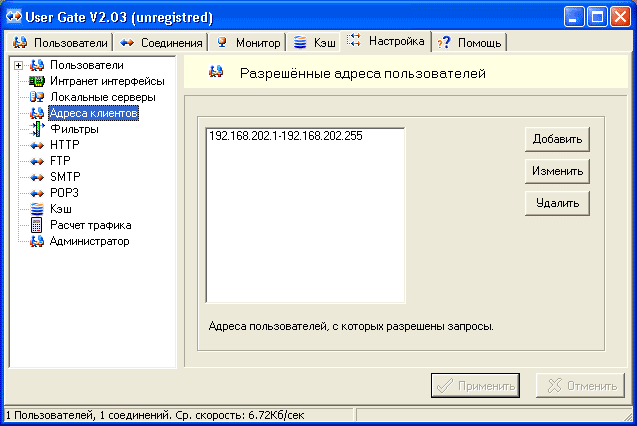The width and height of the screenshot is (637, 426).
Task: Select the 192.168.202.1-192.168.202.255 address entry
Action: point(286,136)
